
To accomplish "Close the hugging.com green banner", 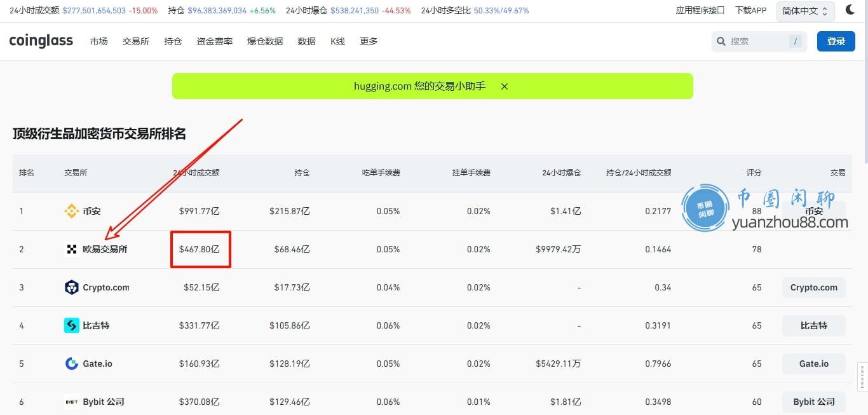I will tap(505, 86).
